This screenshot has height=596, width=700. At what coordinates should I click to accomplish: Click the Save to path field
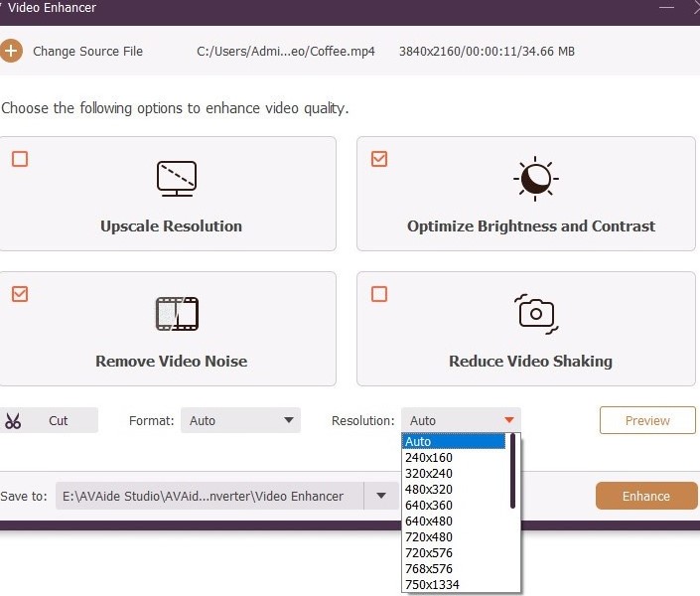coord(209,496)
